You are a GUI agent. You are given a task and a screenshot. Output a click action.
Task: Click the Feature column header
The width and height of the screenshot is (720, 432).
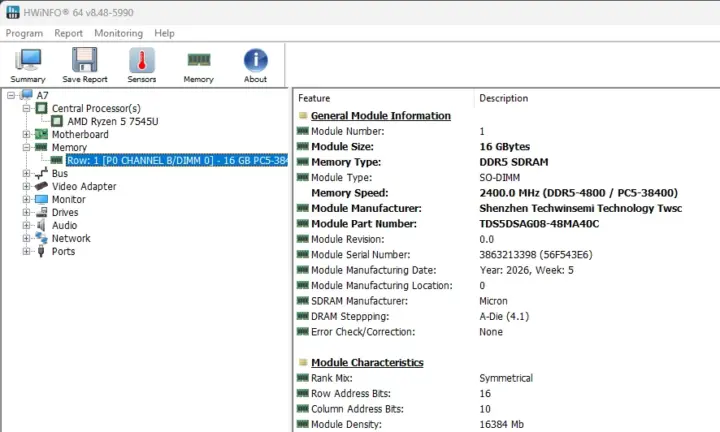coord(314,98)
